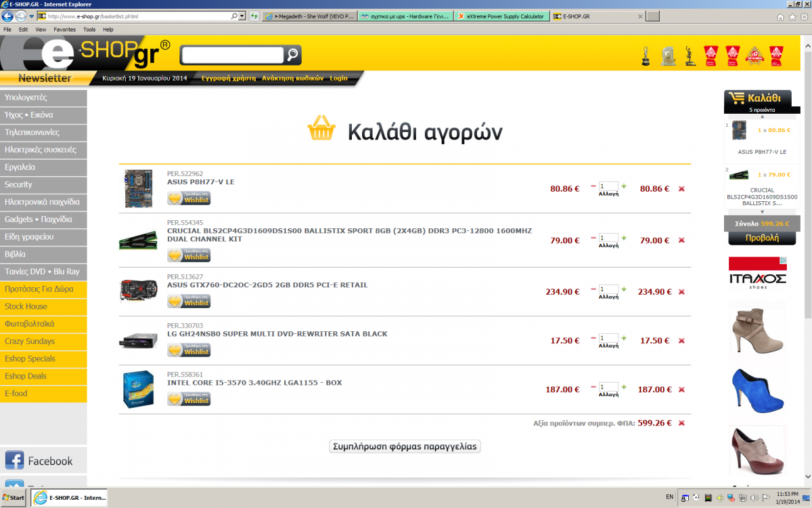This screenshot has height=508, width=812.
Task: Open Εγγραφή χρήστη link
Action: (229, 78)
